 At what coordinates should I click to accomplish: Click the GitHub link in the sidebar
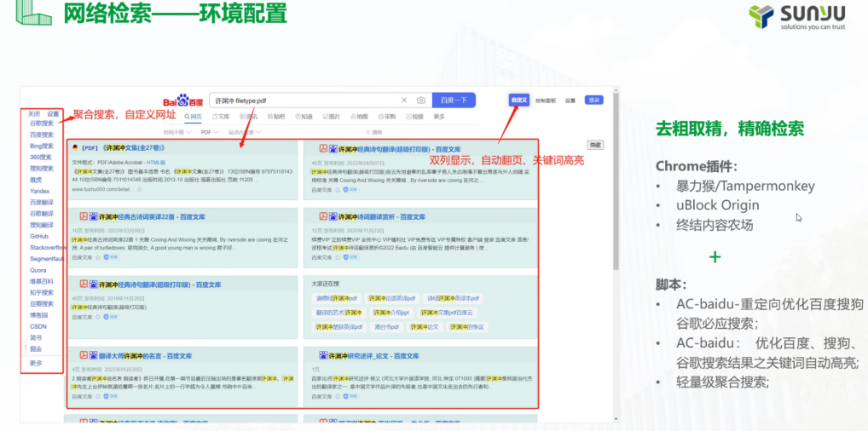pos(39,236)
